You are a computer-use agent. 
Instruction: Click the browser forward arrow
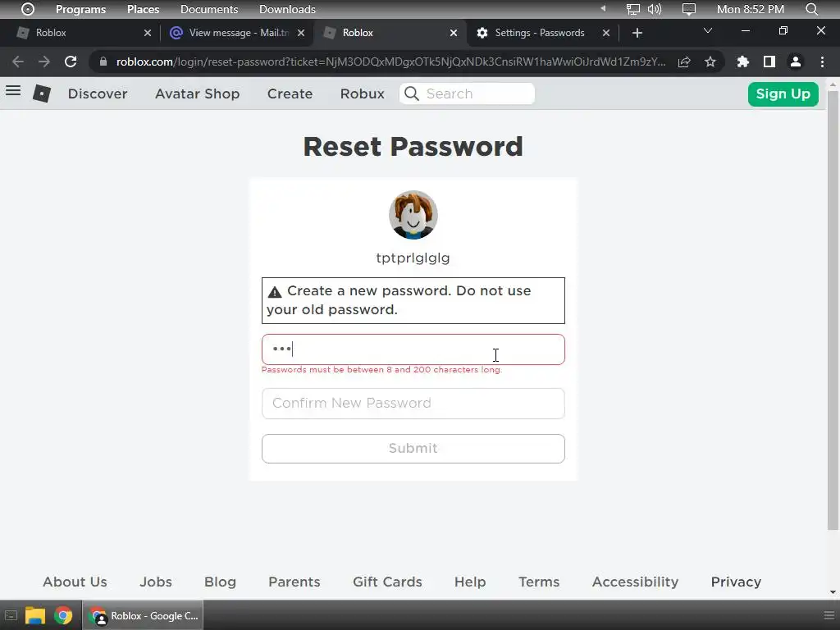[x=44, y=62]
